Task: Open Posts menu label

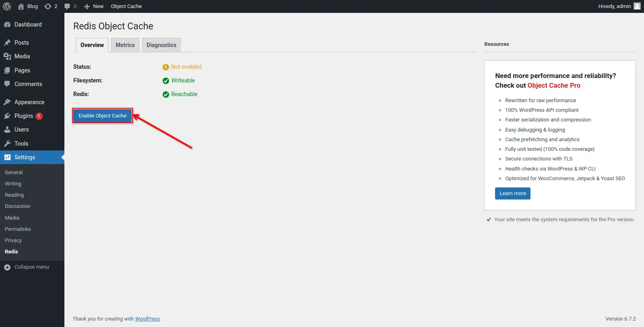Action: [x=22, y=43]
